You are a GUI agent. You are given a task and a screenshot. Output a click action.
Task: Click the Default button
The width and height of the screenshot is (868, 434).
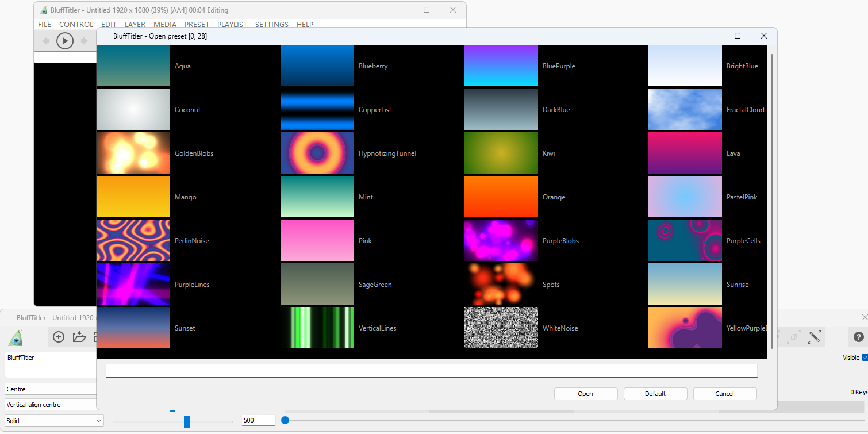click(x=655, y=394)
